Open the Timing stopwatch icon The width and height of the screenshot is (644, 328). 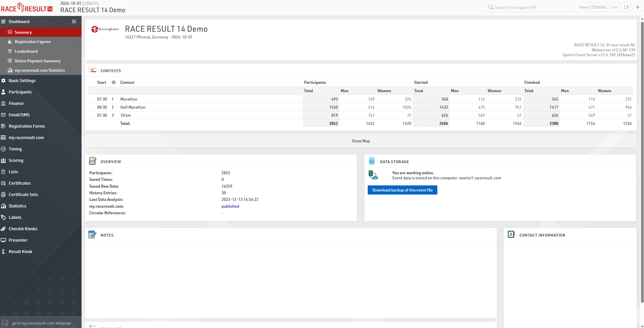pyautogui.click(x=3, y=149)
